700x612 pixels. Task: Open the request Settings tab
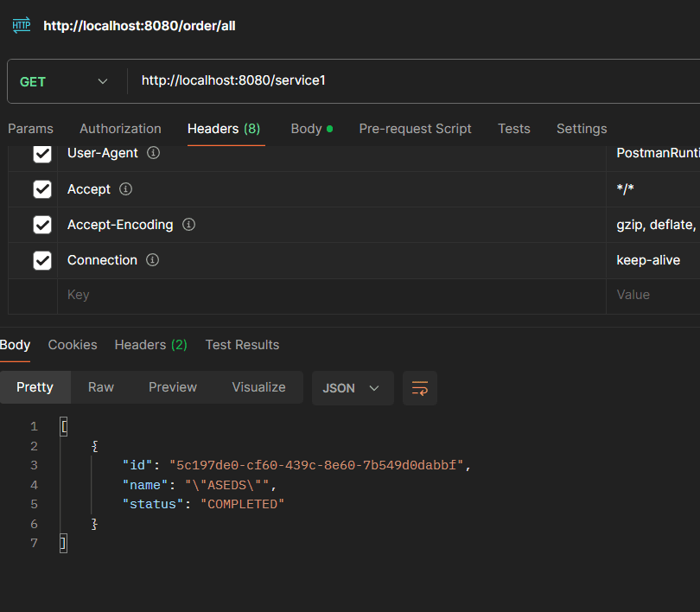pos(581,129)
